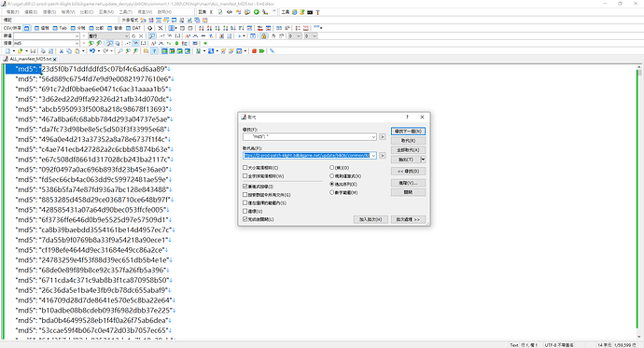The width and height of the screenshot is (644, 348).
Task: Click the Replace All (A) button
Action: point(408,150)
